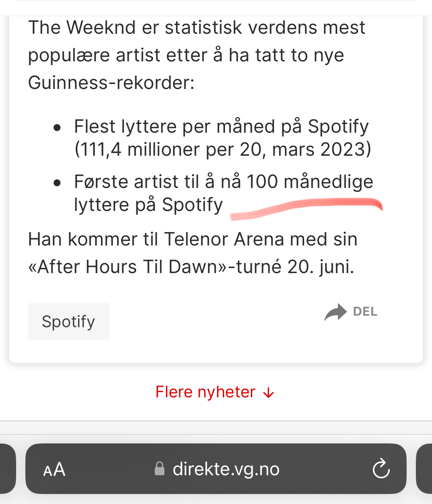Tap the Guinness-rekorder text
Screen dimensions: 432x504
pos(111,83)
